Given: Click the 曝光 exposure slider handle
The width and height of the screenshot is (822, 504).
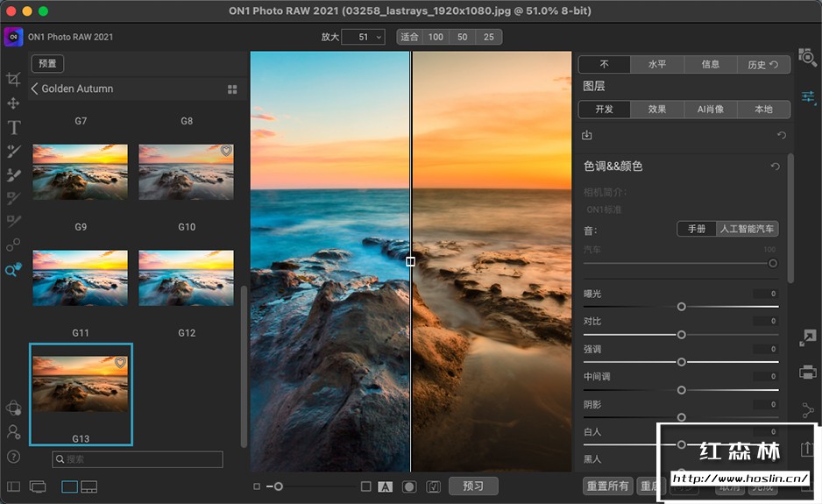Looking at the screenshot, I should pyautogui.click(x=681, y=307).
